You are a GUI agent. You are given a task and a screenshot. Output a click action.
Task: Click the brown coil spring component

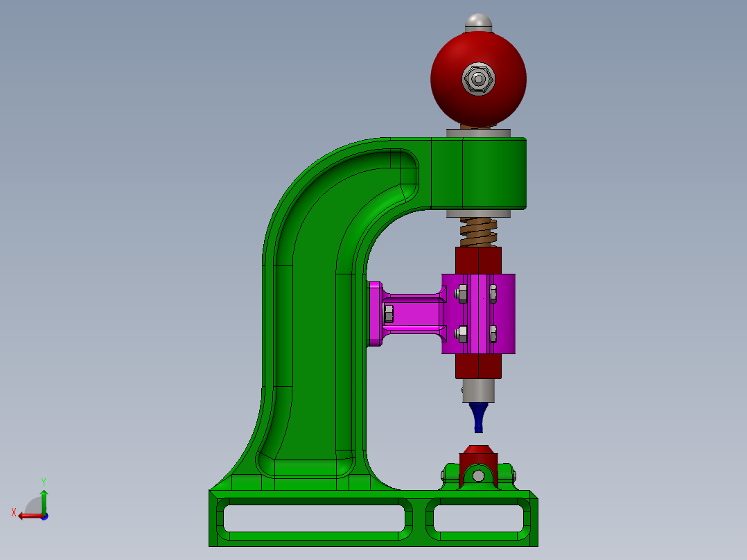click(477, 232)
